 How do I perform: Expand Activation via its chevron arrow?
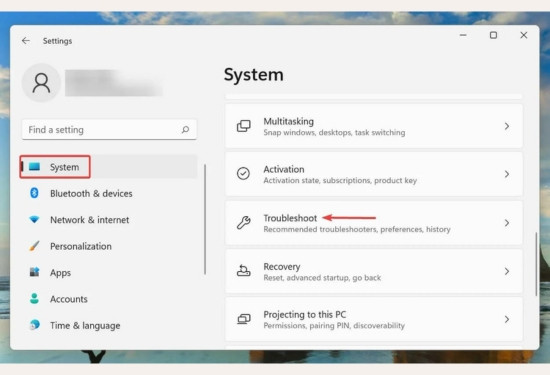coord(507,174)
